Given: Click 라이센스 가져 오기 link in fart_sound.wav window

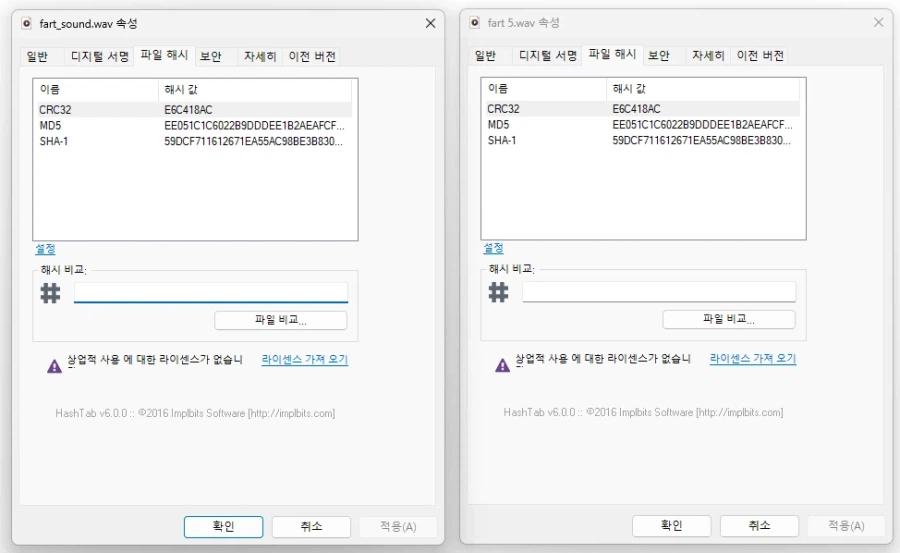Looking at the screenshot, I should [x=305, y=359].
